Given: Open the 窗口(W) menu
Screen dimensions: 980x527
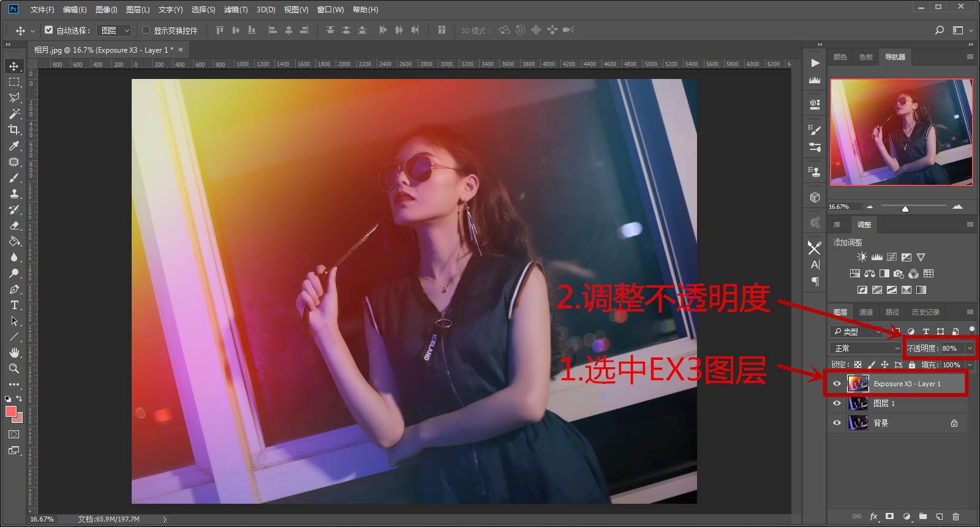Looking at the screenshot, I should [331, 9].
